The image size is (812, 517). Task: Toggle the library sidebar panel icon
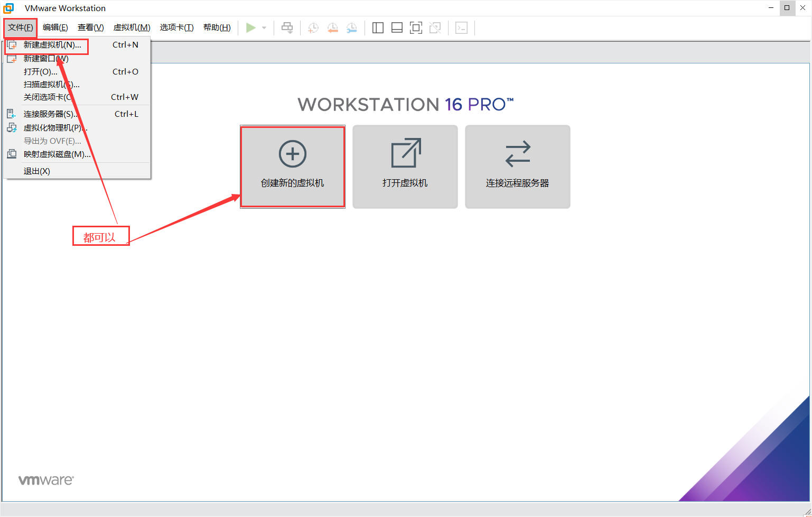tap(378, 28)
